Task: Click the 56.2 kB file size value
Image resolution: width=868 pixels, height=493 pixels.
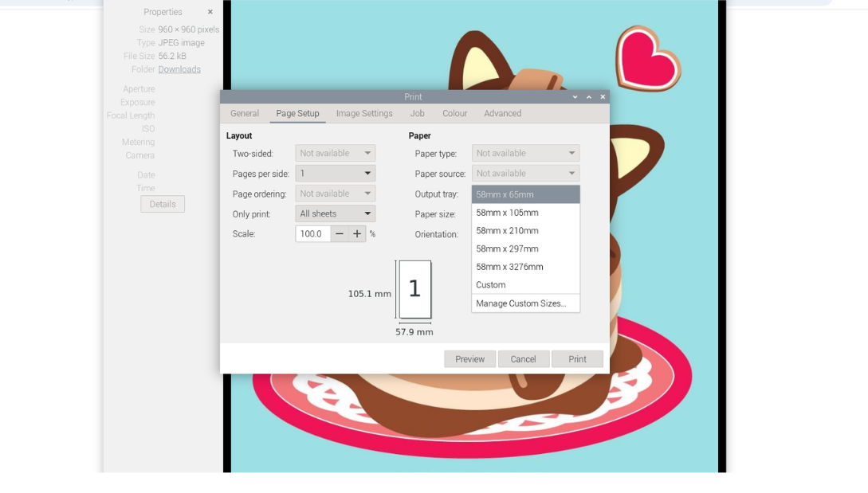Action: coord(172,56)
